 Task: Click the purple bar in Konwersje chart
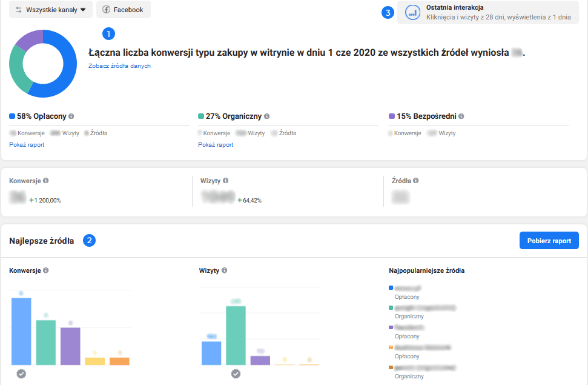point(70,346)
